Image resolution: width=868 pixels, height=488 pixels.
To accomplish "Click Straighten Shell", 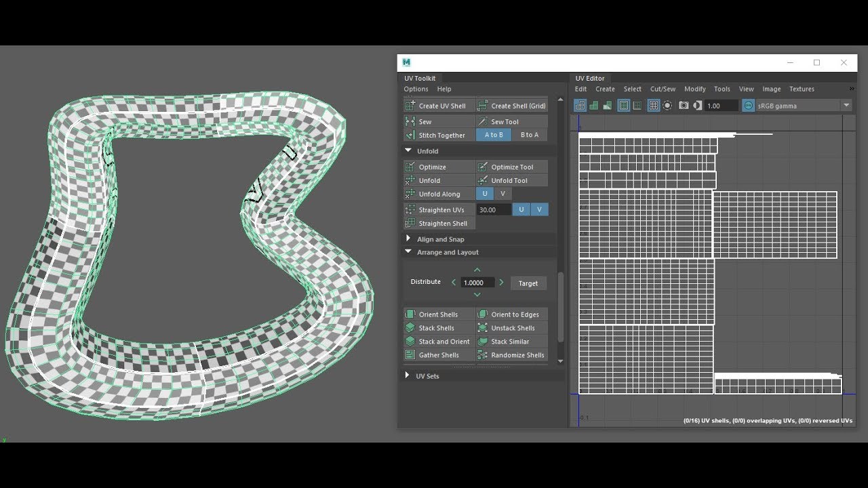I will click(x=439, y=223).
